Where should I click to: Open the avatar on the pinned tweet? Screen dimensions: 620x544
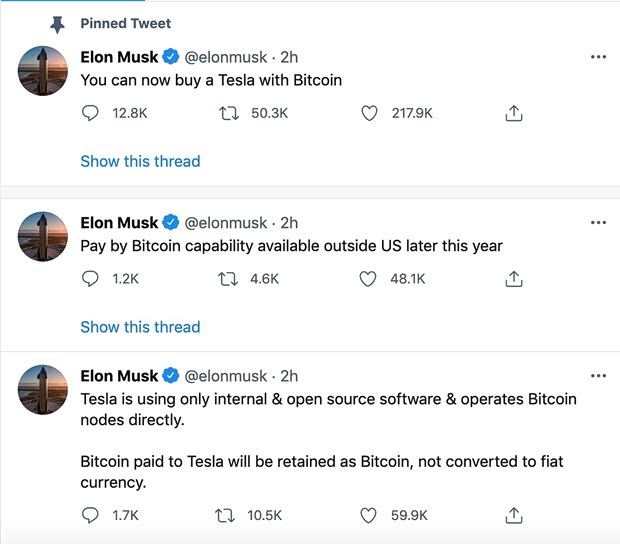pos(44,70)
